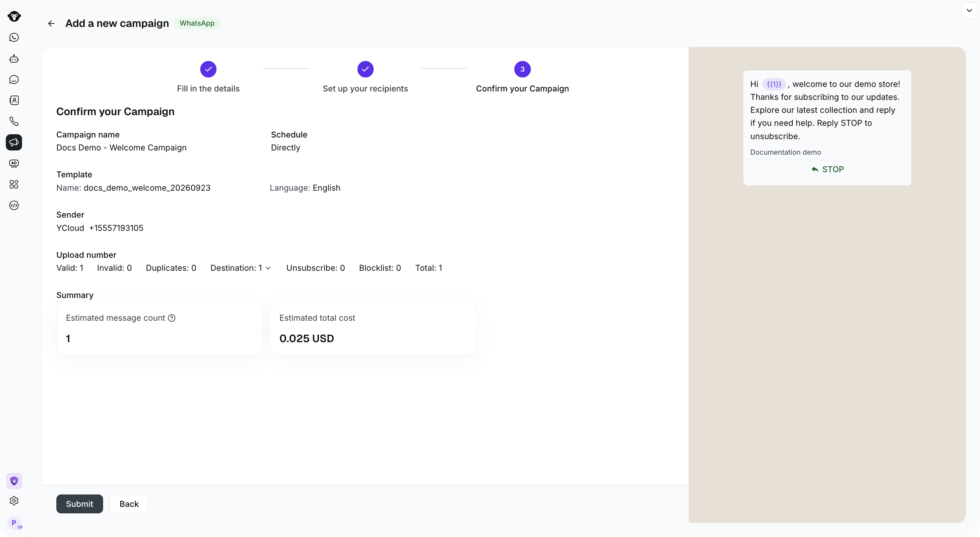The image size is (980, 537).
Task: Select the Confirm your Campaign step 3
Action: 522,77
